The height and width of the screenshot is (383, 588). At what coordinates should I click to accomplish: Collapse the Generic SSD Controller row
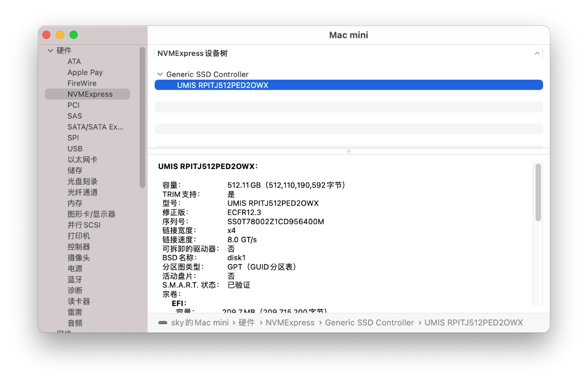[160, 74]
